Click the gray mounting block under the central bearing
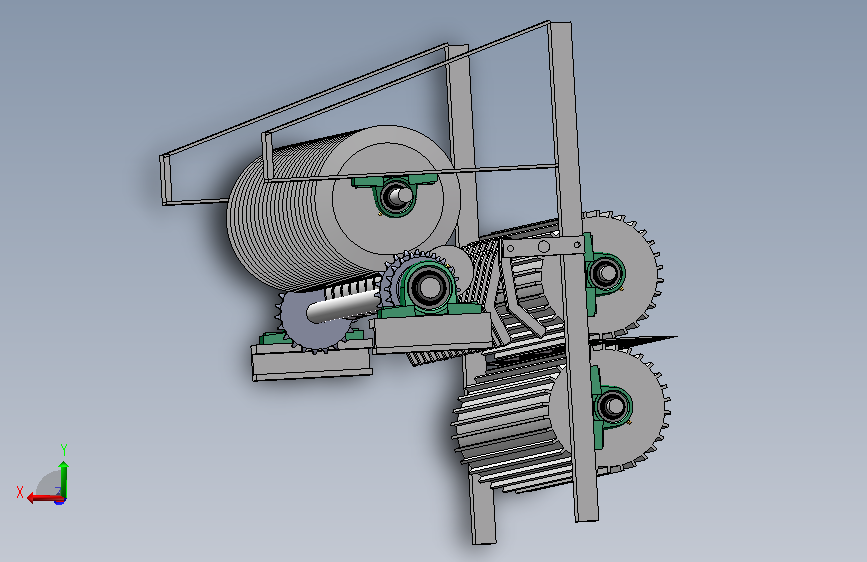The image size is (867, 562). pos(432,332)
